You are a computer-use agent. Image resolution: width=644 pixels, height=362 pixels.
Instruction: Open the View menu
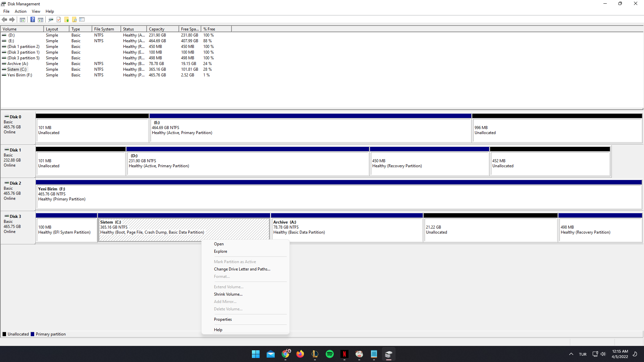pyautogui.click(x=36, y=11)
